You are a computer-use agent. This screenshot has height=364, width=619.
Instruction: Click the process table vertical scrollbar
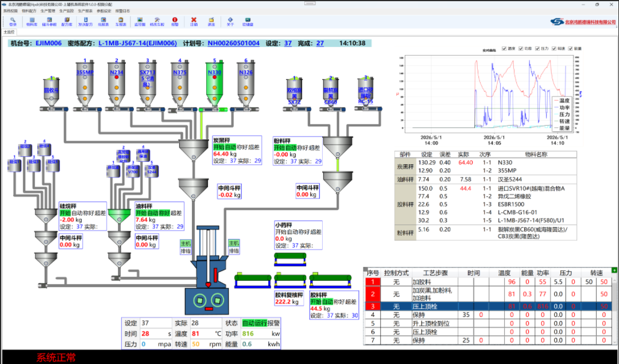pos(614,310)
